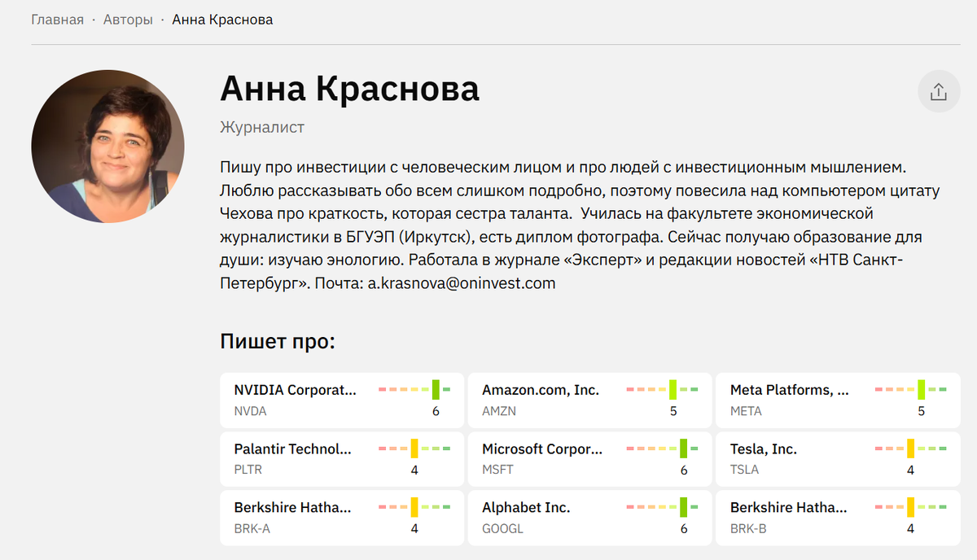Click the a.krasnova@oninvest.com email text

pyautogui.click(x=462, y=283)
